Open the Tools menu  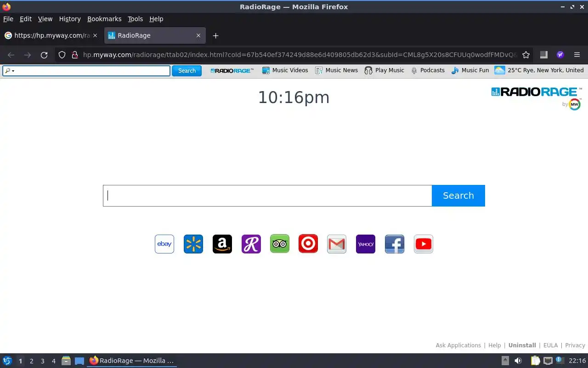coord(136,19)
